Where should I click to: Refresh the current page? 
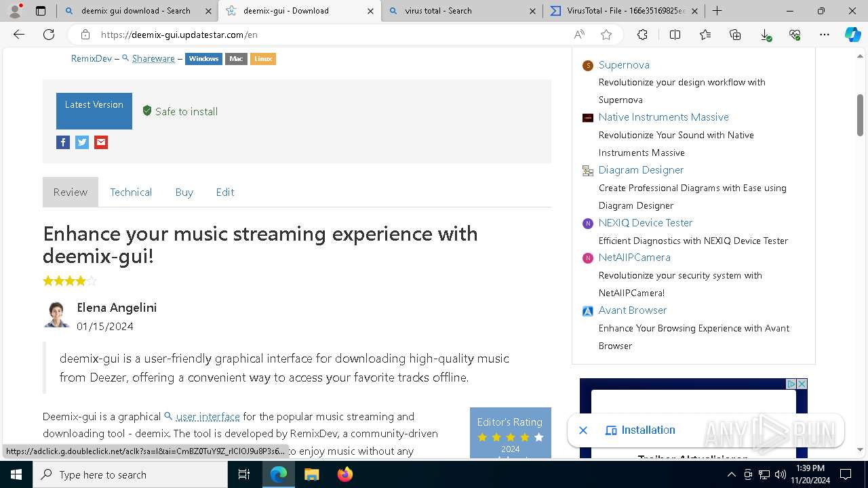click(x=49, y=35)
